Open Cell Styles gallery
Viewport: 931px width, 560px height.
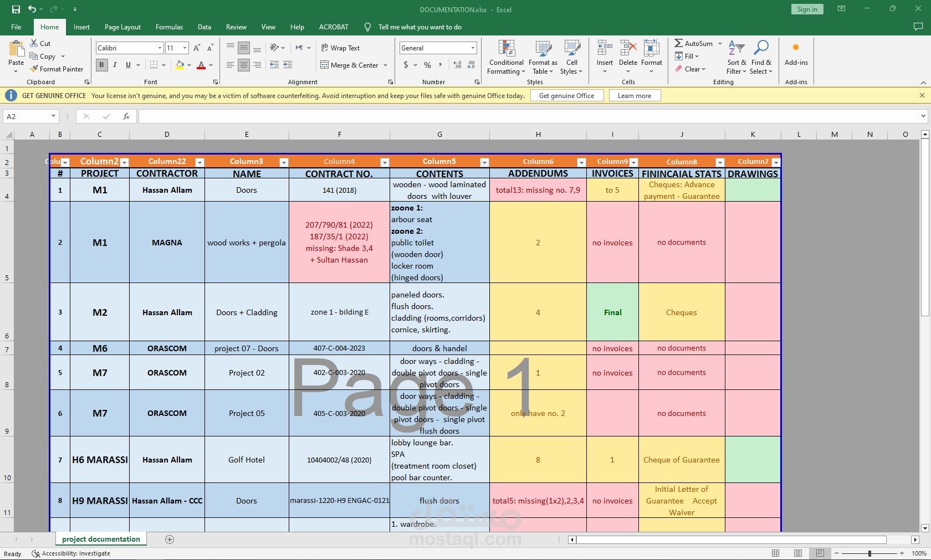[572, 58]
